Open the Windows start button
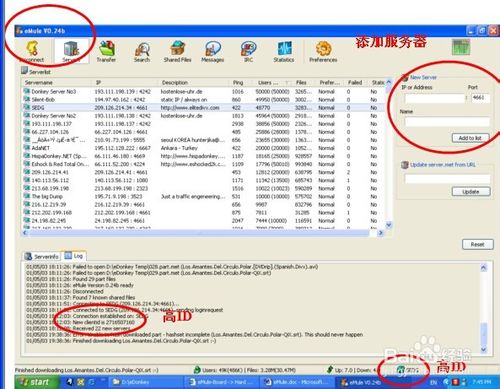This screenshot has height=389, width=500. [x=37, y=382]
